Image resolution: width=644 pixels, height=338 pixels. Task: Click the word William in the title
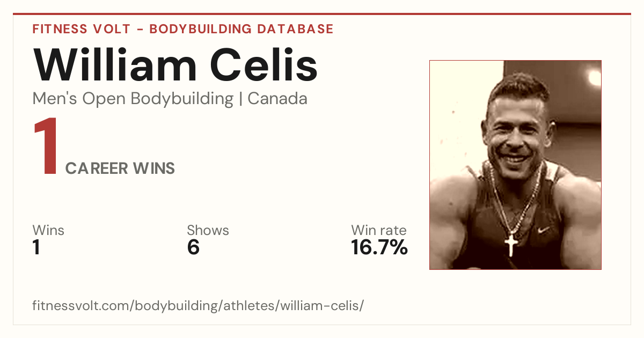115,64
